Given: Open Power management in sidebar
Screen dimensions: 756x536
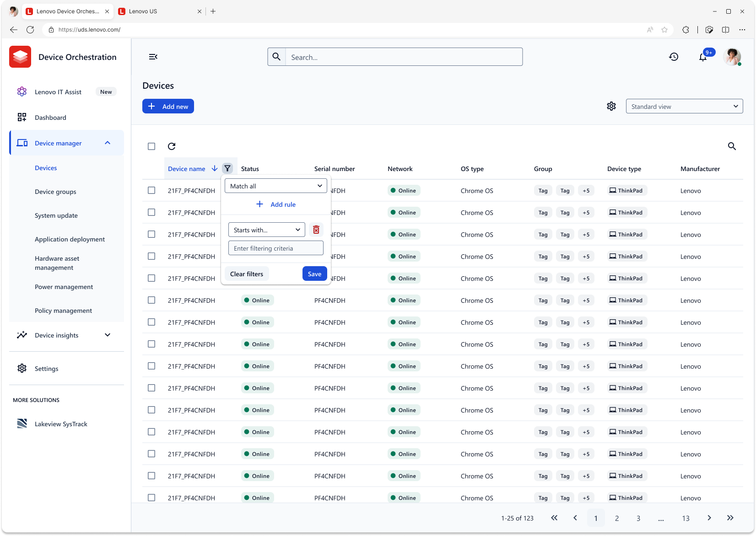Looking at the screenshot, I should pos(64,287).
